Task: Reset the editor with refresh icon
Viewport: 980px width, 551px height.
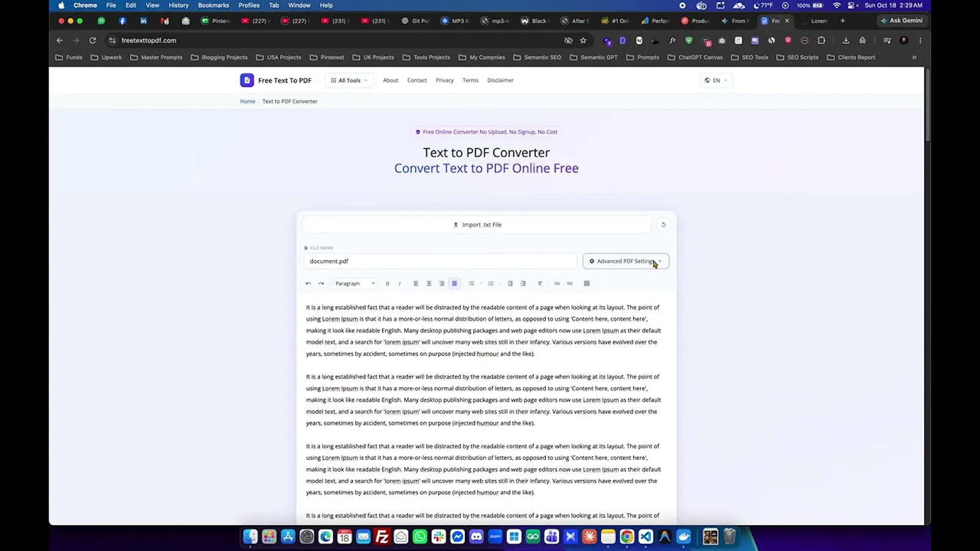Action: pos(663,225)
